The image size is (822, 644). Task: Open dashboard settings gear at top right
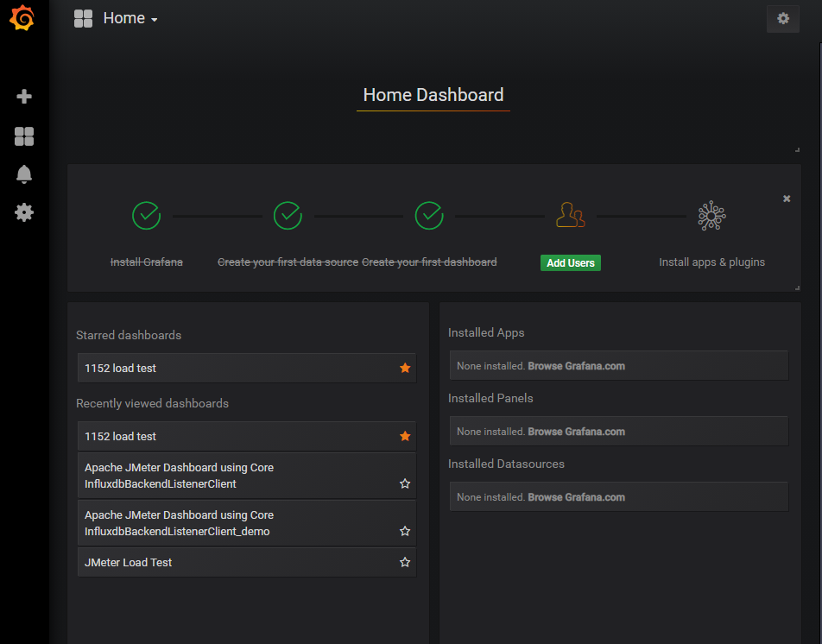click(782, 18)
